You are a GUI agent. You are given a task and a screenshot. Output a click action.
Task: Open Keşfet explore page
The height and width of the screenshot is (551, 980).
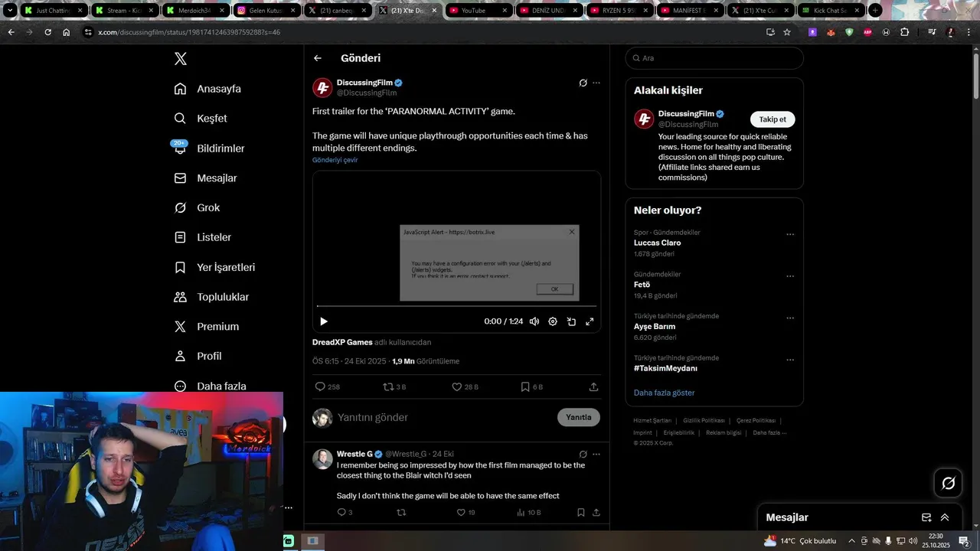pyautogui.click(x=201, y=119)
